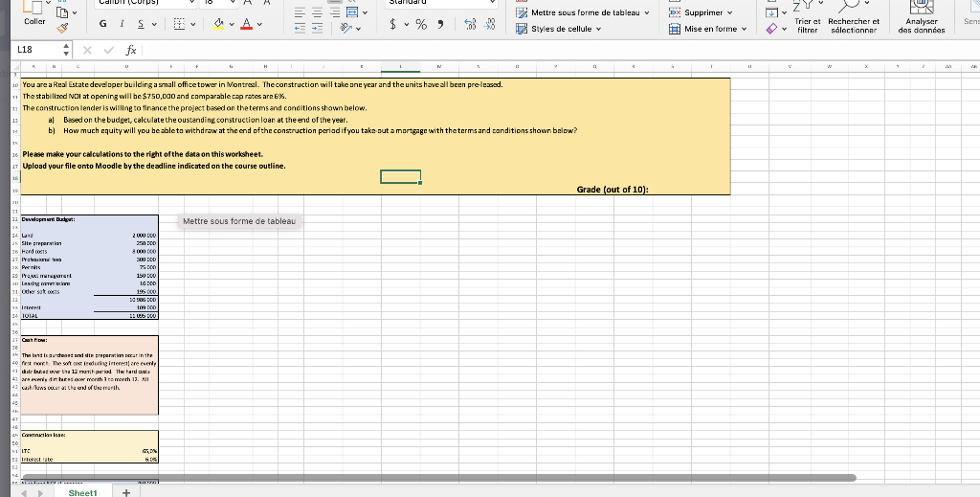The height and width of the screenshot is (497, 980).
Task: Open the underline style dropdown arrow
Action: (154, 24)
